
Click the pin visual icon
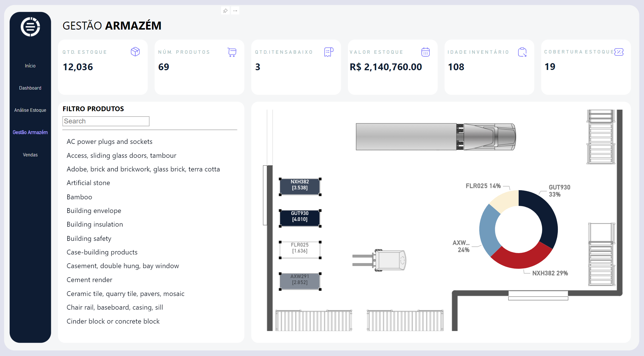coord(225,11)
